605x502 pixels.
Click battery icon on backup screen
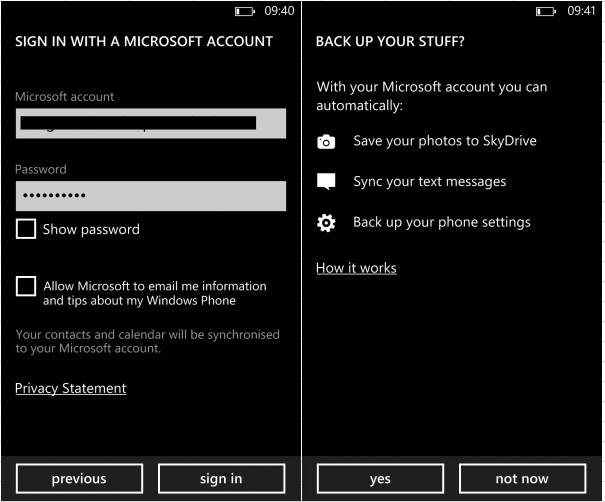546,12
